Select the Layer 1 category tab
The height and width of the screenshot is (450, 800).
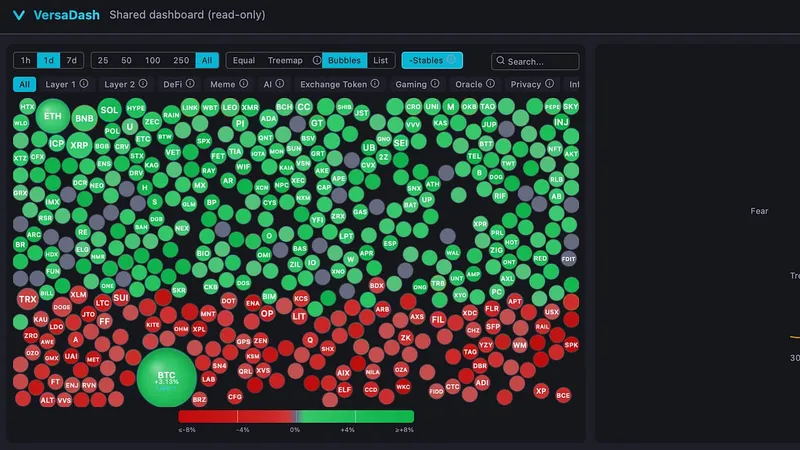pyautogui.click(x=66, y=84)
